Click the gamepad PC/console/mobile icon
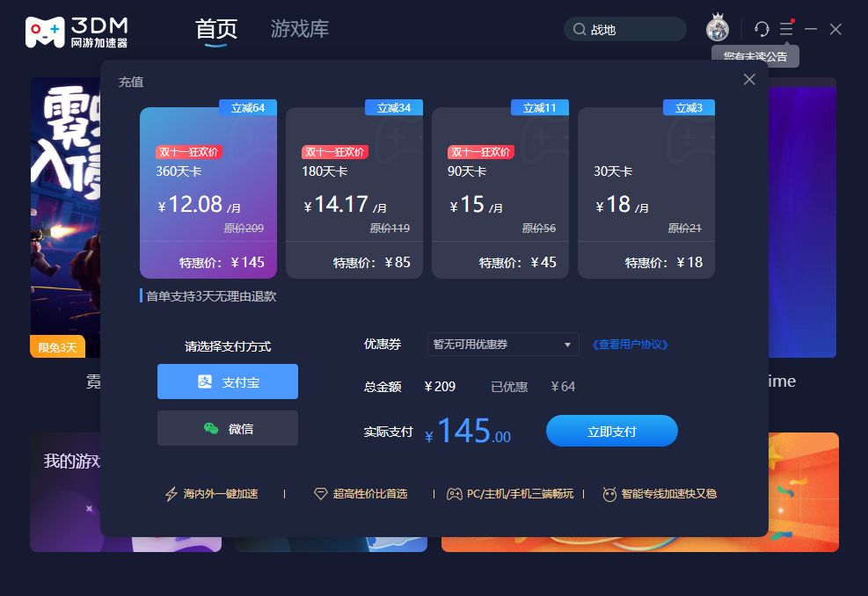Screen dimensions: 868x596 coord(455,494)
